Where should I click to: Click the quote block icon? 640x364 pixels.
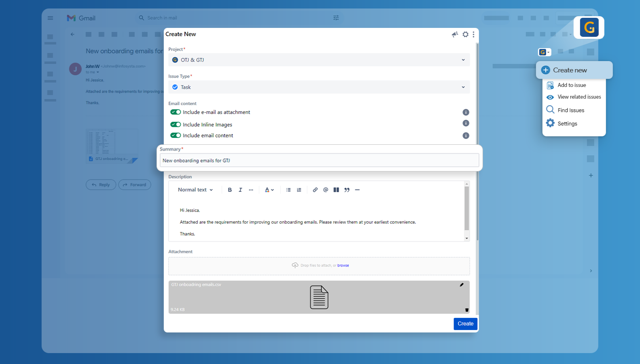pyautogui.click(x=347, y=190)
